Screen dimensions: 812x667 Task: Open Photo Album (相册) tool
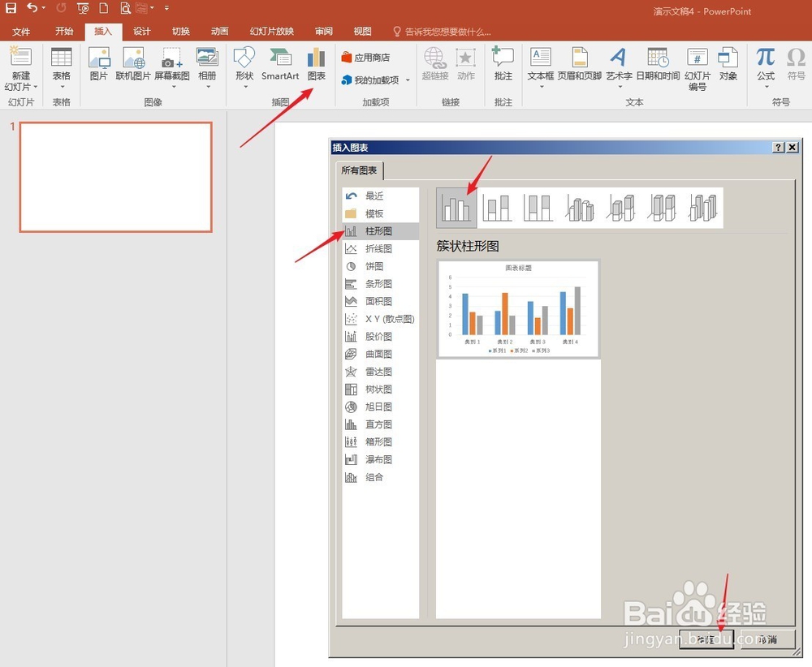pyautogui.click(x=207, y=67)
